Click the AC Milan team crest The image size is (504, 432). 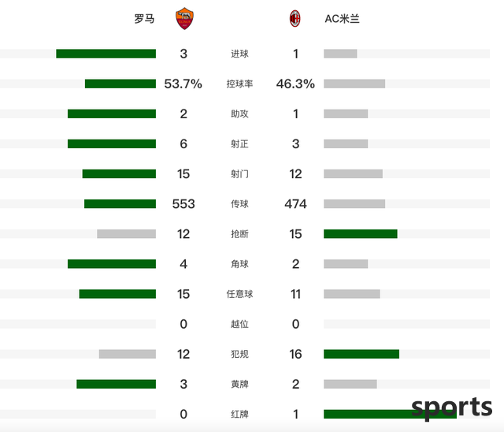pyautogui.click(x=295, y=18)
